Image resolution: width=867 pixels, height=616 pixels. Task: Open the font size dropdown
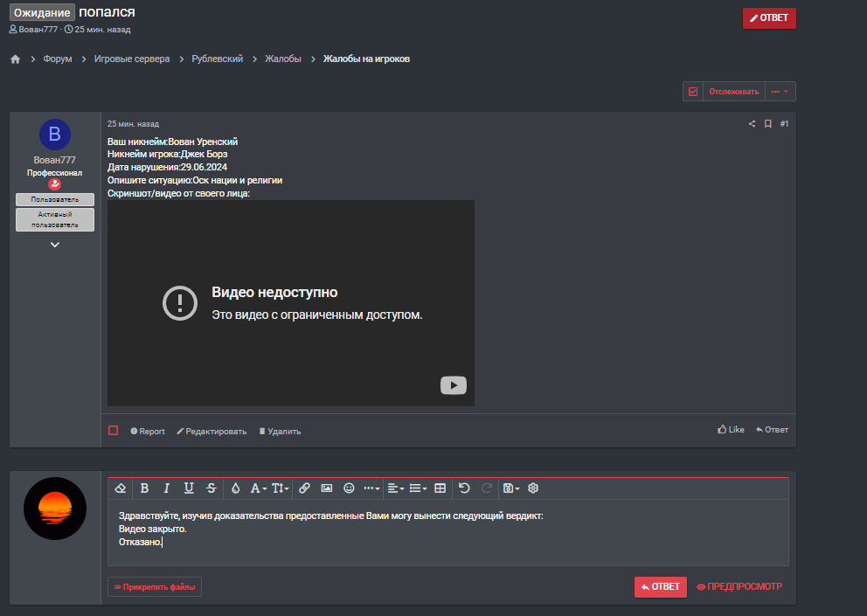(280, 488)
